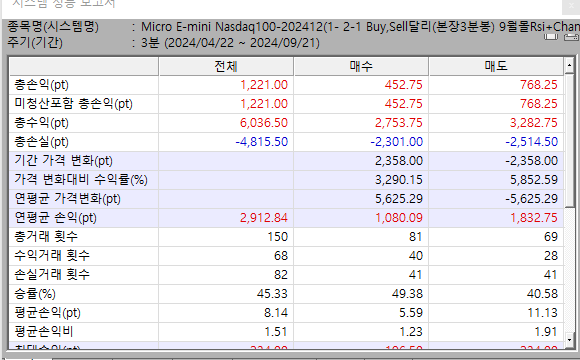Click 768.25 in the 미청산포함 총손익(pt) row
Image resolution: width=580 pixels, height=360 pixels.
[539, 104]
